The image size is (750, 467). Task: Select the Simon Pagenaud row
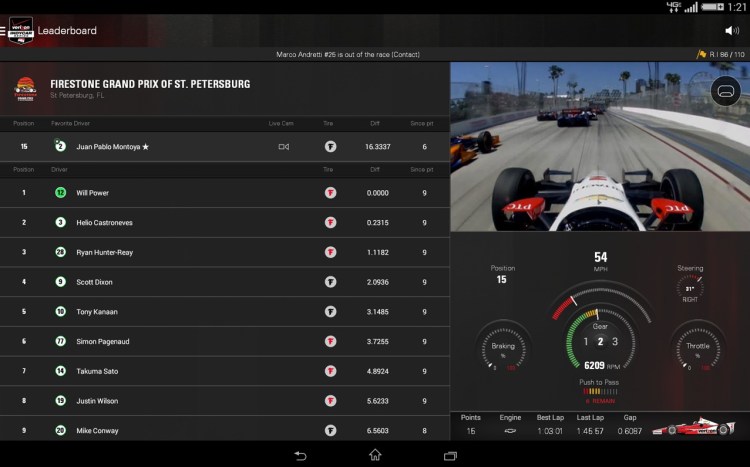coord(225,341)
